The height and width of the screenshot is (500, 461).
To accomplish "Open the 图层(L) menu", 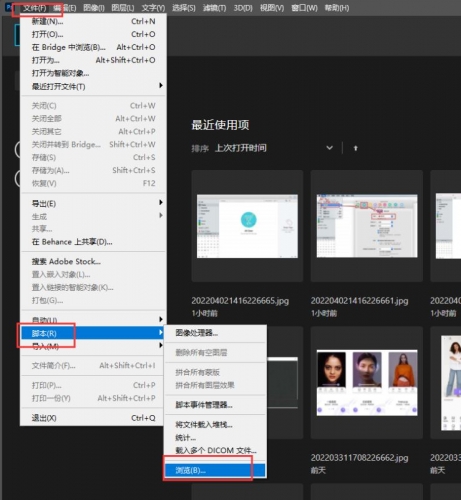I will [123, 8].
